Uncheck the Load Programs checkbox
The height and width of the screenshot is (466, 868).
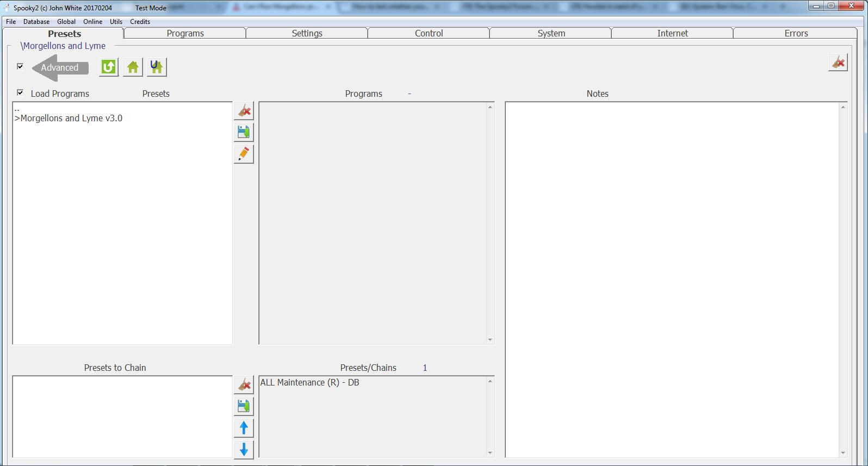(20, 92)
